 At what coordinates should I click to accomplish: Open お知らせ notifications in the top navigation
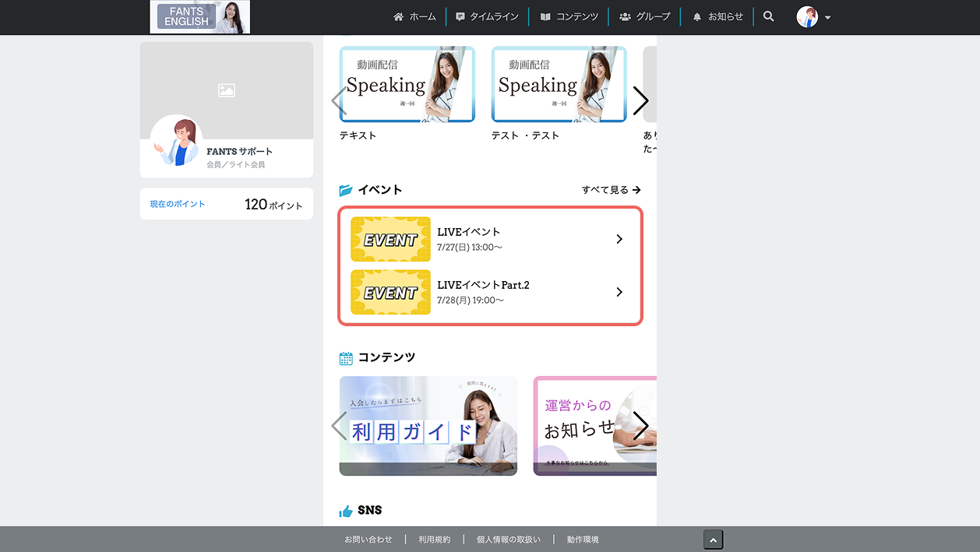coord(717,16)
